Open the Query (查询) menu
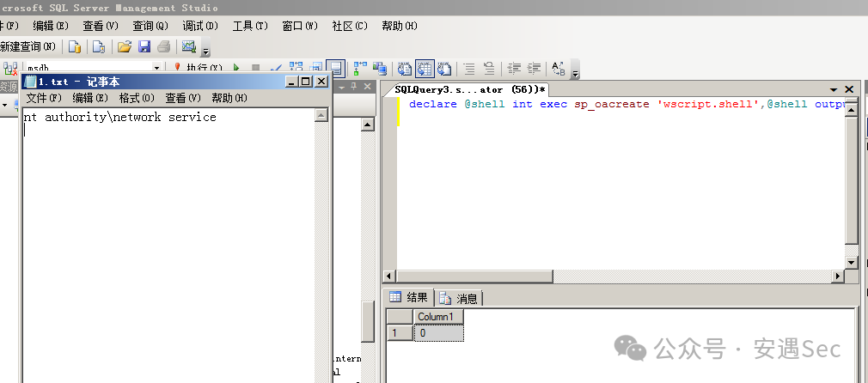 tap(150, 26)
